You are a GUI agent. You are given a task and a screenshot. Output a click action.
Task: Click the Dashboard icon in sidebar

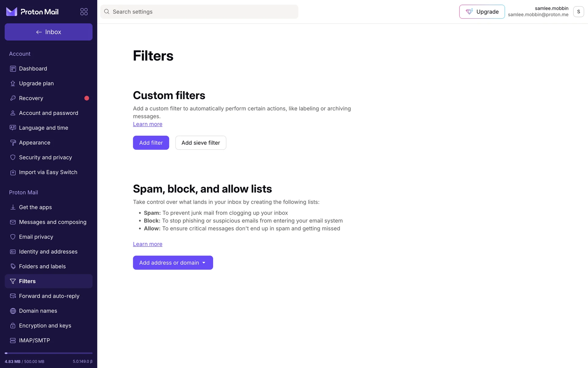[13, 69]
